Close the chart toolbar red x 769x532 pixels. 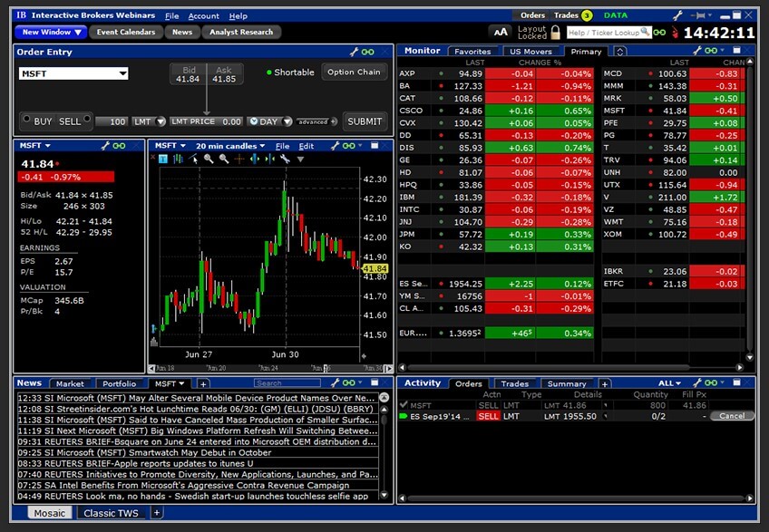pos(152,158)
